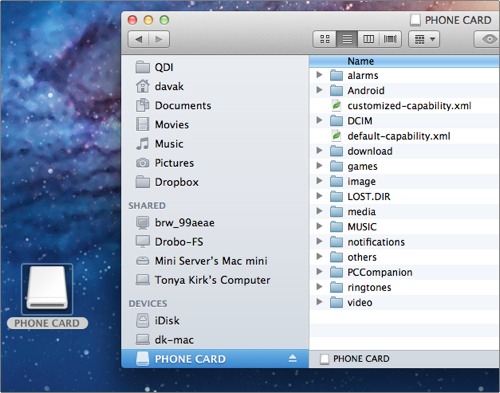Image resolution: width=500 pixels, height=393 pixels.
Task: Open the item arrangement dropdown
Action: coord(424,39)
